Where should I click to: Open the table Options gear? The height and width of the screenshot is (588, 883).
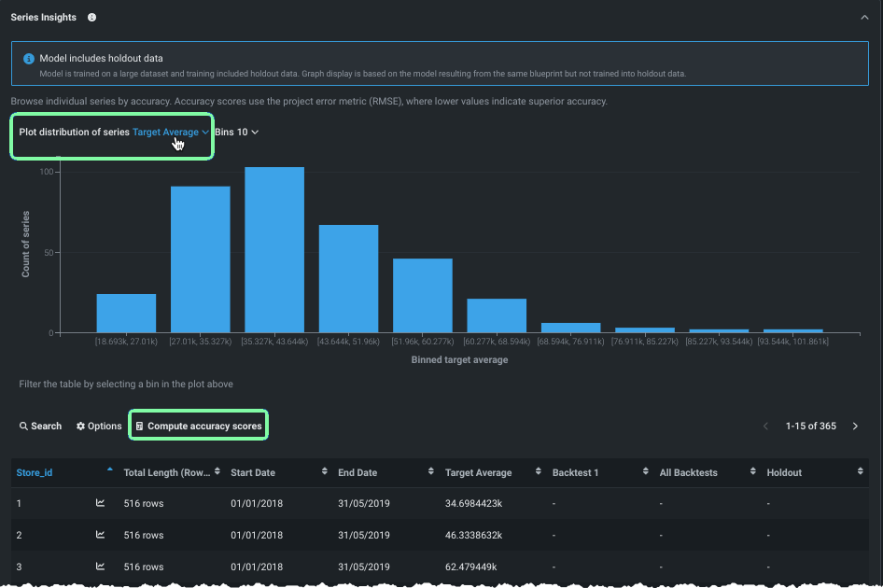99,427
